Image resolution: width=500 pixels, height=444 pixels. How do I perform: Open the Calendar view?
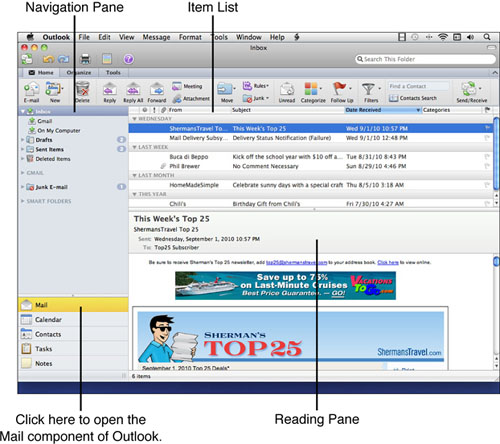point(73,320)
